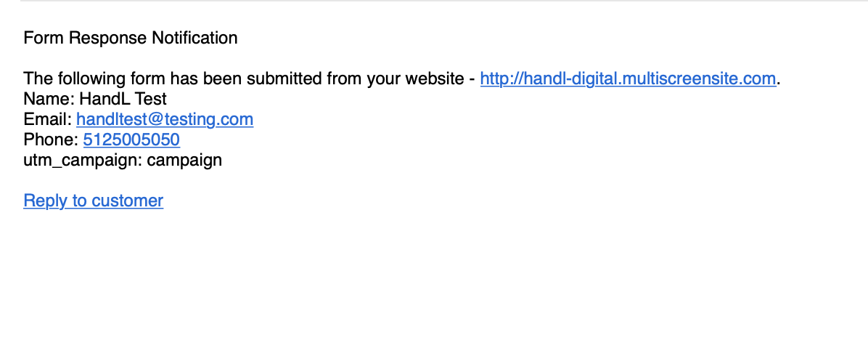Click the Reply to customer link
The image size is (868, 343).
pos(93,201)
